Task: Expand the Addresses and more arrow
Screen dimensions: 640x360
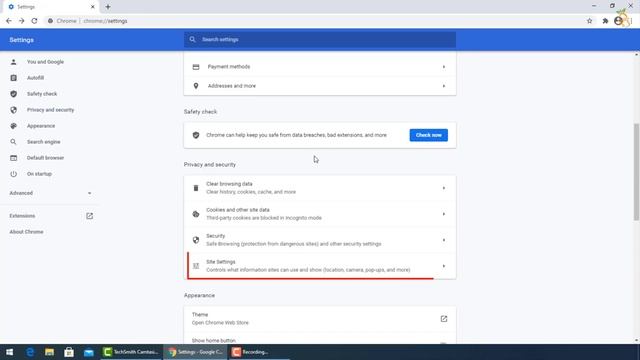Action: [x=444, y=86]
